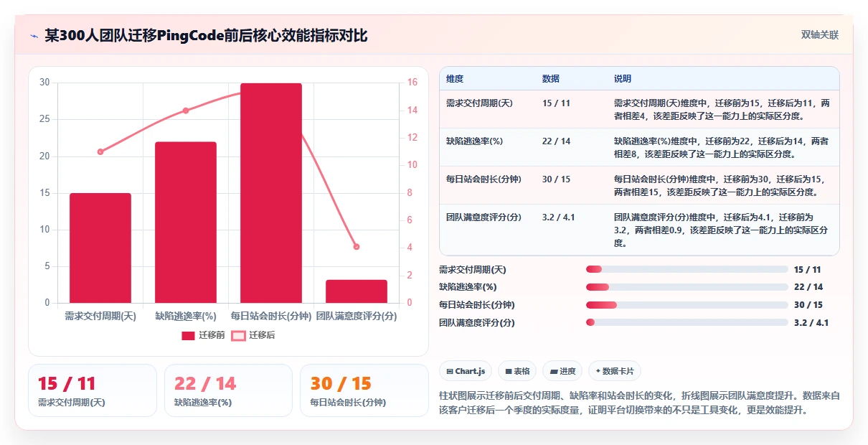Screen dimensions: 868x445
Task: Toggle the 迁移前 legend item
Action: (204, 335)
